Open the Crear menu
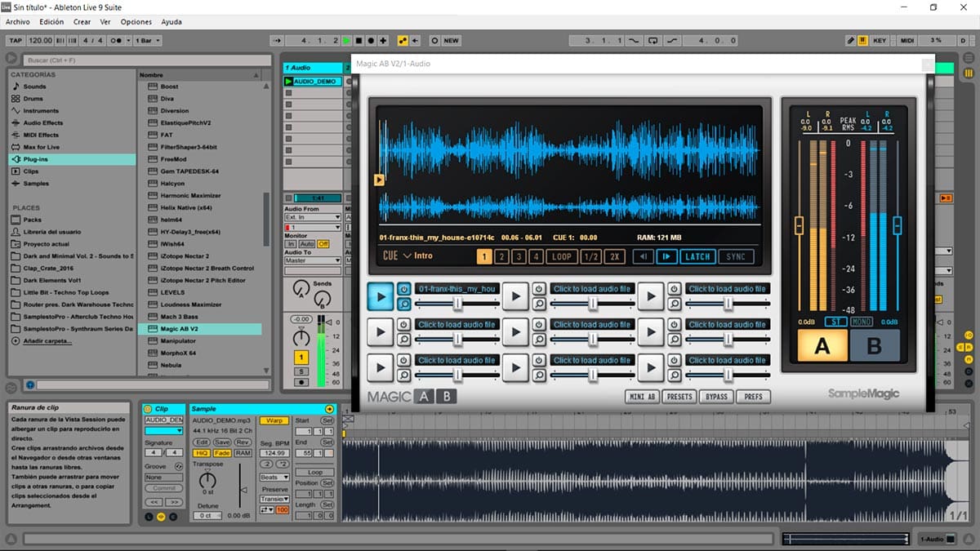 coord(82,22)
